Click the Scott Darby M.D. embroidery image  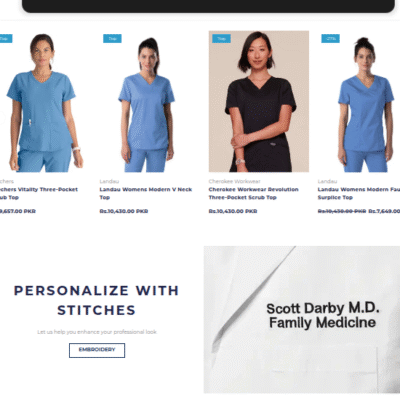302,319
